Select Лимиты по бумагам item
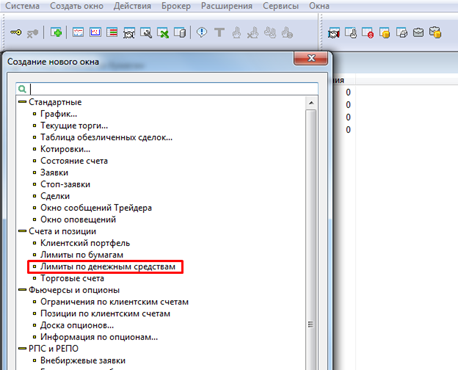This screenshot has height=370, width=458. (x=82, y=255)
